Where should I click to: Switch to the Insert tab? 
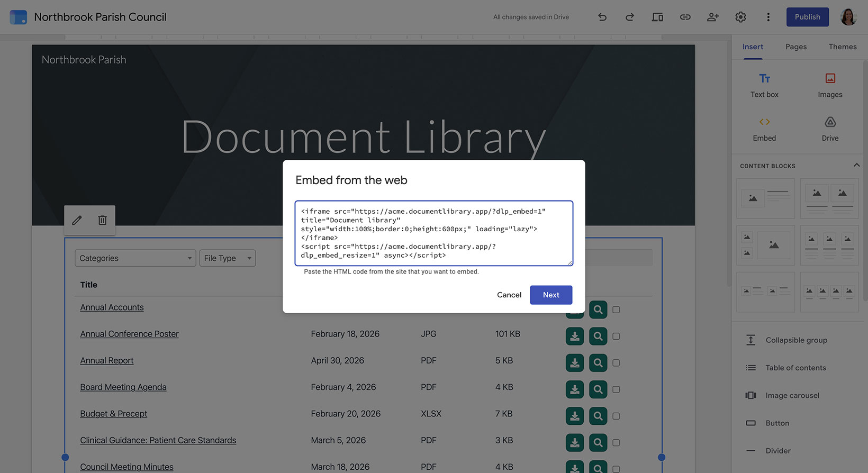[x=753, y=47]
